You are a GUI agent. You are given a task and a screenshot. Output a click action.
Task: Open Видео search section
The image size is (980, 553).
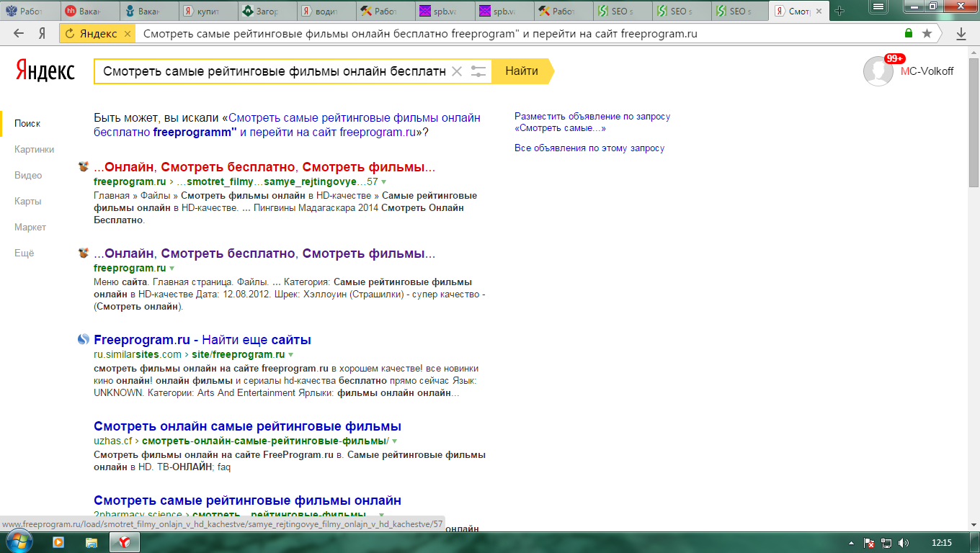click(x=28, y=175)
